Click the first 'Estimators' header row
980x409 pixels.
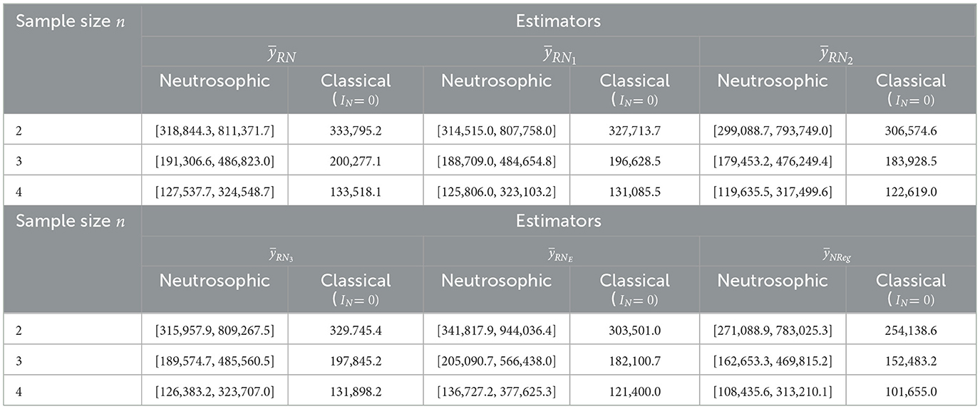(558, 21)
